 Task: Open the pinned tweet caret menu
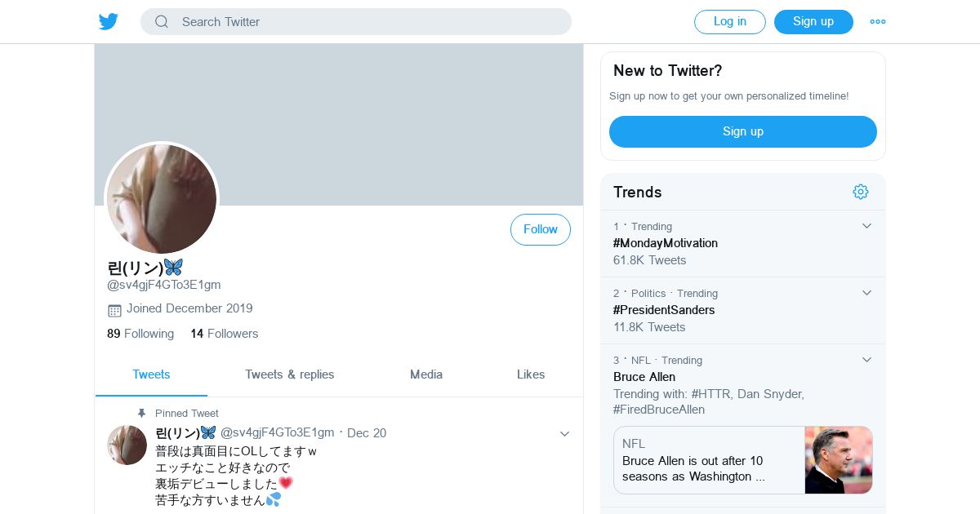(564, 434)
